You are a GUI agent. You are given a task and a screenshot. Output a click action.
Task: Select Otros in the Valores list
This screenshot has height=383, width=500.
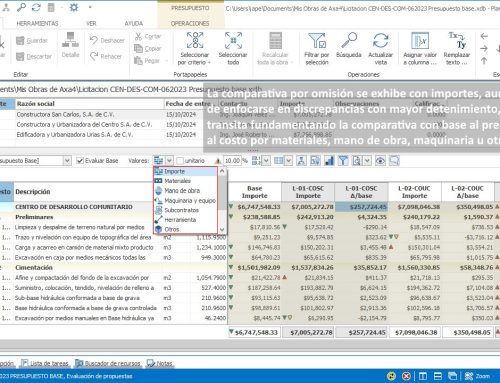pos(185,229)
